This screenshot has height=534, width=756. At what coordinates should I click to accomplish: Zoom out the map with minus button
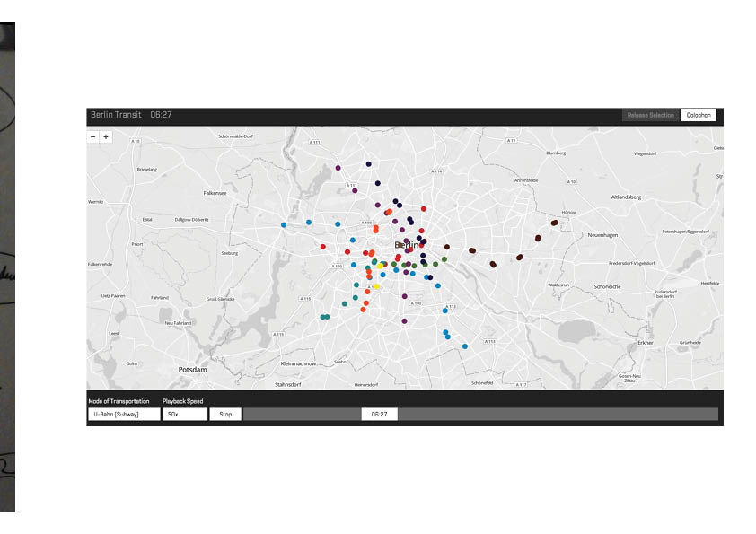tap(93, 137)
